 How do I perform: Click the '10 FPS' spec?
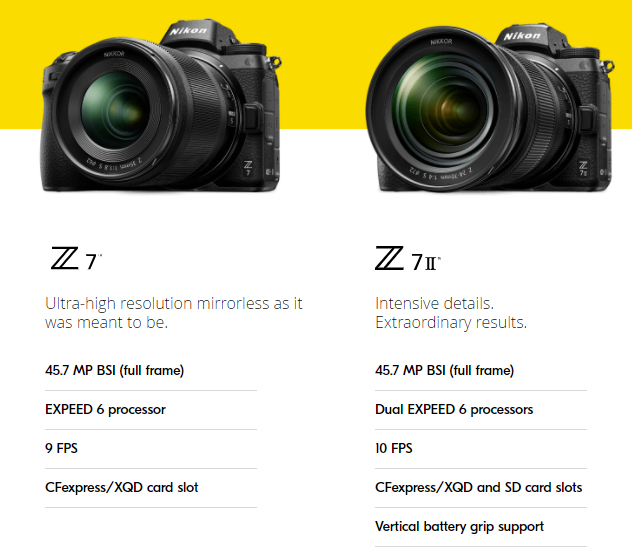[394, 448]
